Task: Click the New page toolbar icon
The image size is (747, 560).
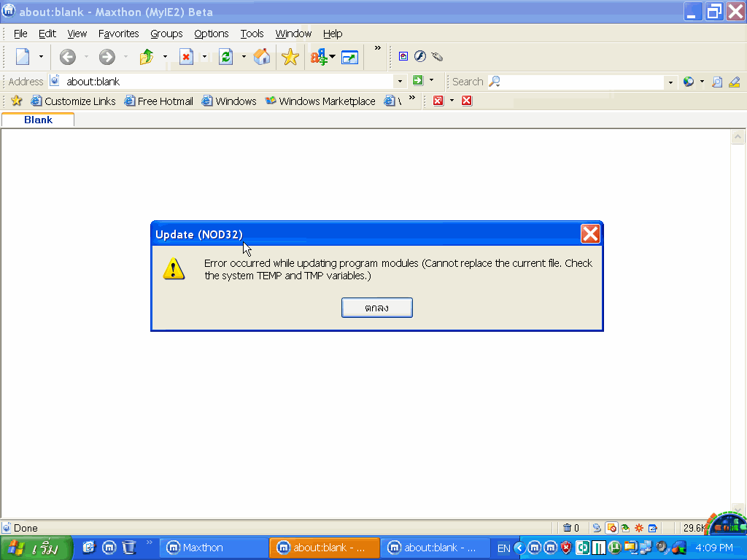Action: 23,57
